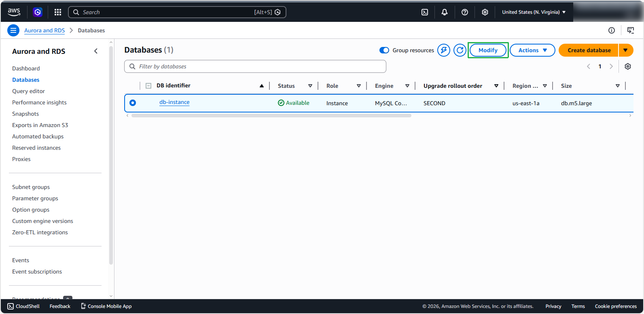Open the Terms link
Screen dimensions: 644x314
click(x=578, y=306)
